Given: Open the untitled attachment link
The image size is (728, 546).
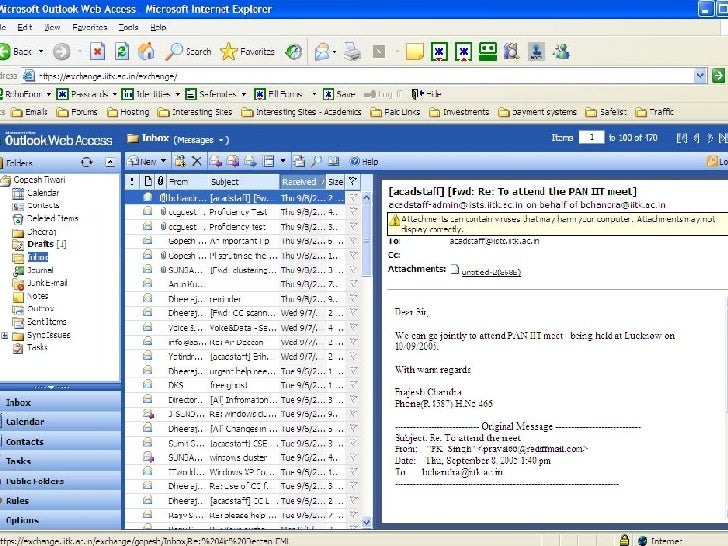Looking at the screenshot, I should (491, 272).
